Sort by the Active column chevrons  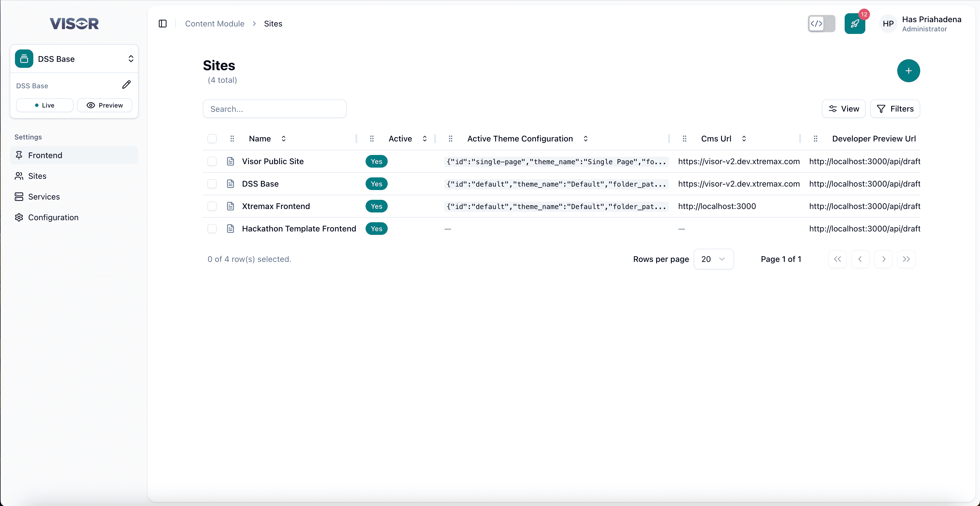(424, 139)
